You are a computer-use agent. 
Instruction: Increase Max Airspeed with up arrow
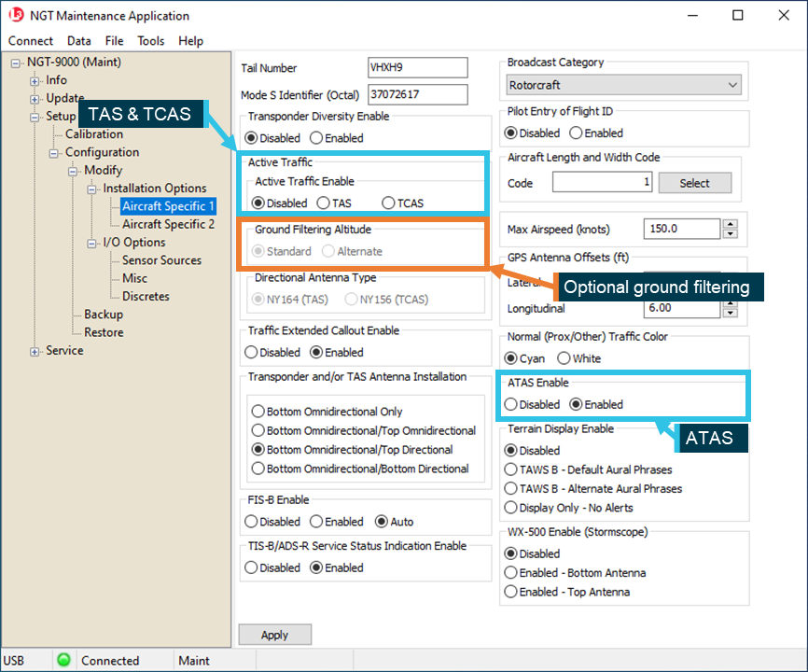(x=730, y=224)
